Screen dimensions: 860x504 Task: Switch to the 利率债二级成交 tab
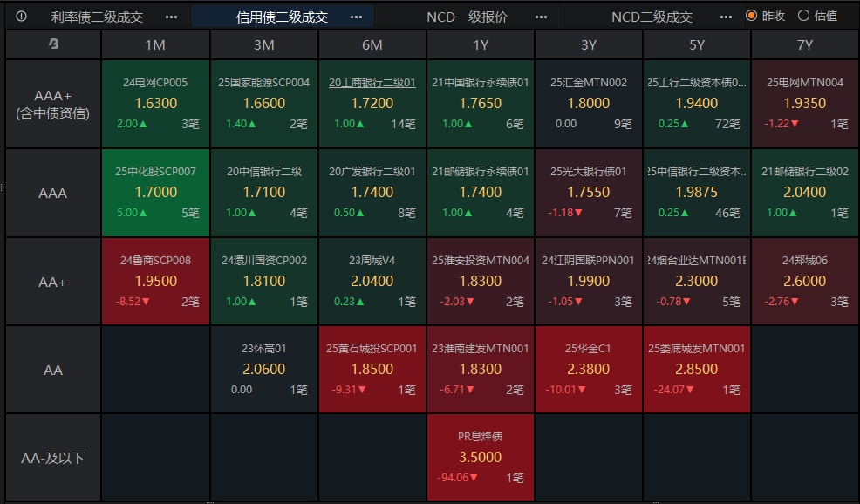click(x=97, y=17)
